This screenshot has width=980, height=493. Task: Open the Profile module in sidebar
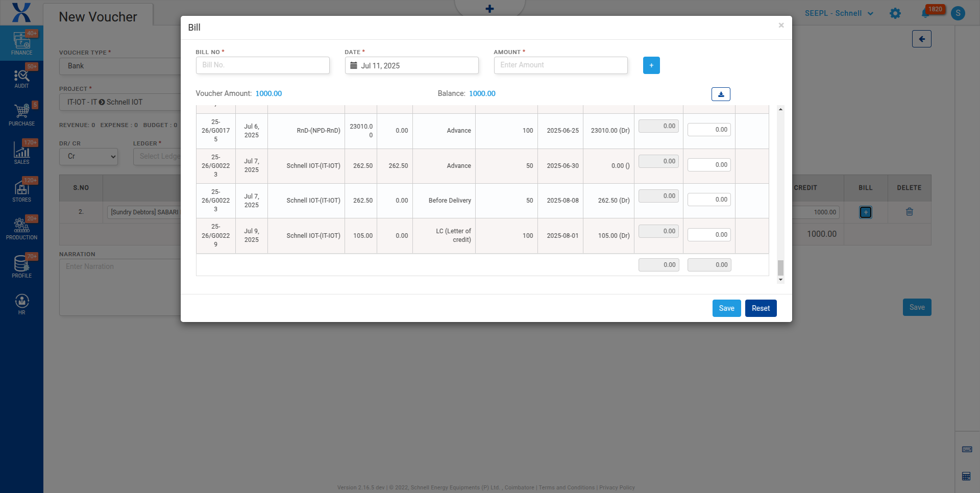click(x=21, y=266)
